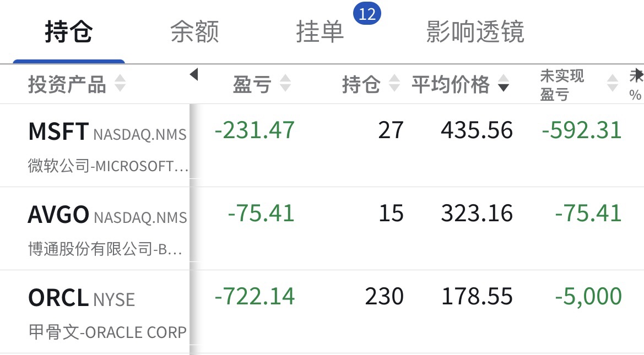Open the MSFT position row
This screenshot has width=644, height=355.
click(x=58, y=132)
